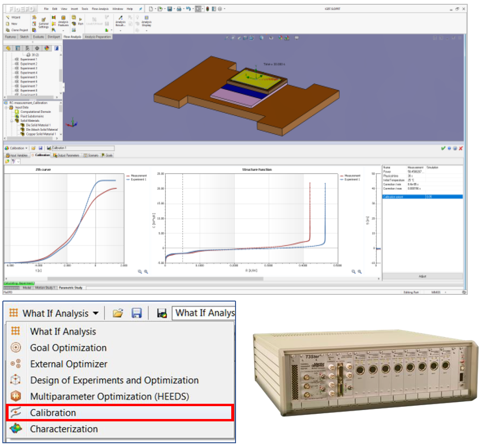Open General Settings in the ribbon
This screenshot has height=448, width=482.
click(x=43, y=23)
